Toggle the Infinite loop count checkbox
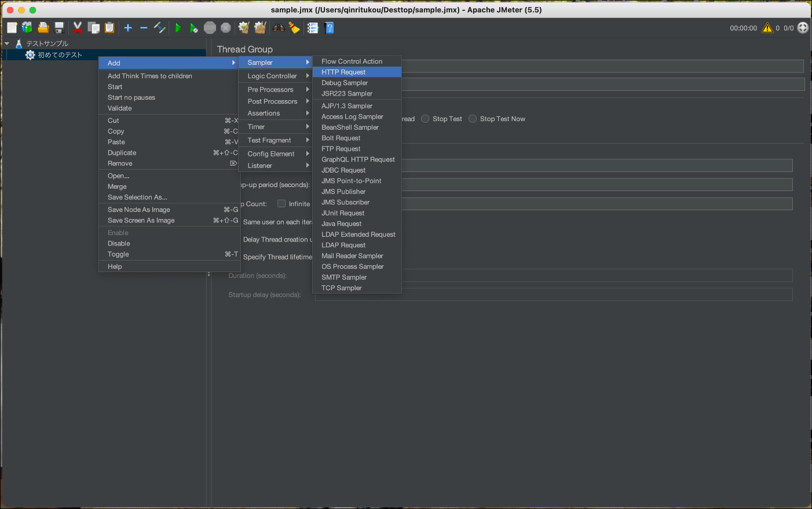This screenshot has width=812, height=509. tap(281, 204)
